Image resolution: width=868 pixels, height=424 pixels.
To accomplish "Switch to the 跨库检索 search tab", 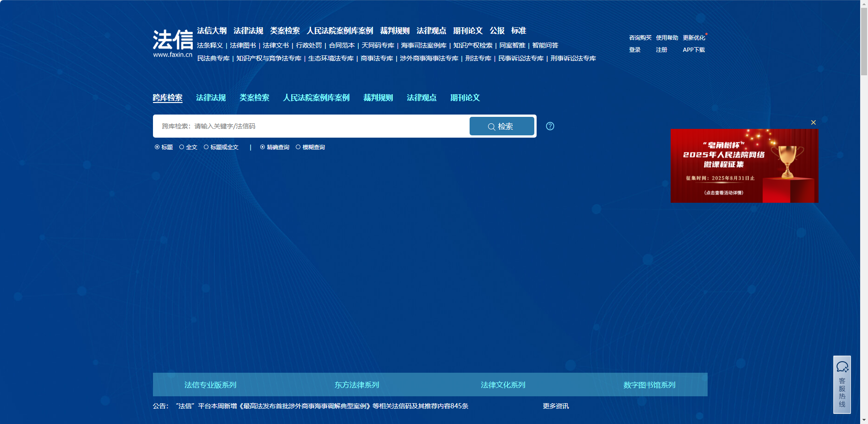I will [x=168, y=98].
